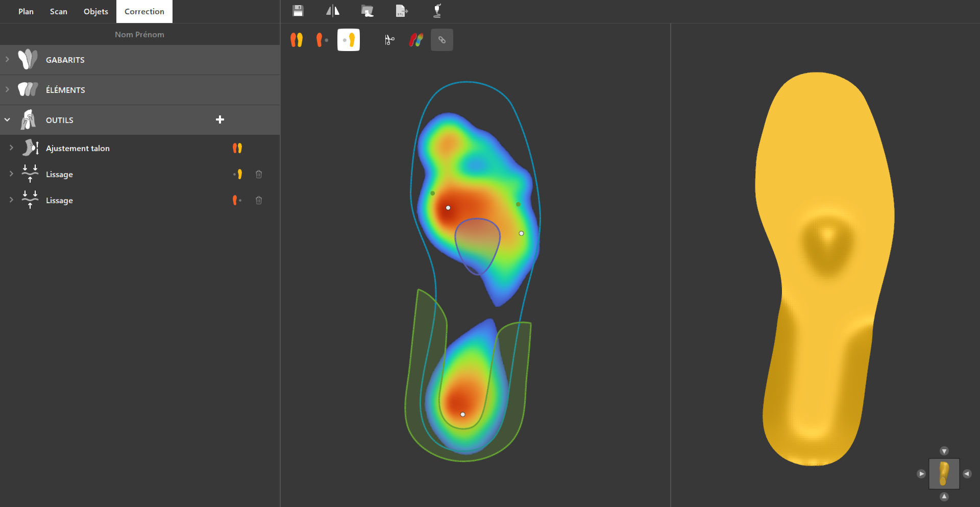Open the Scan tab
Image resolution: width=980 pixels, height=507 pixels.
pos(58,11)
